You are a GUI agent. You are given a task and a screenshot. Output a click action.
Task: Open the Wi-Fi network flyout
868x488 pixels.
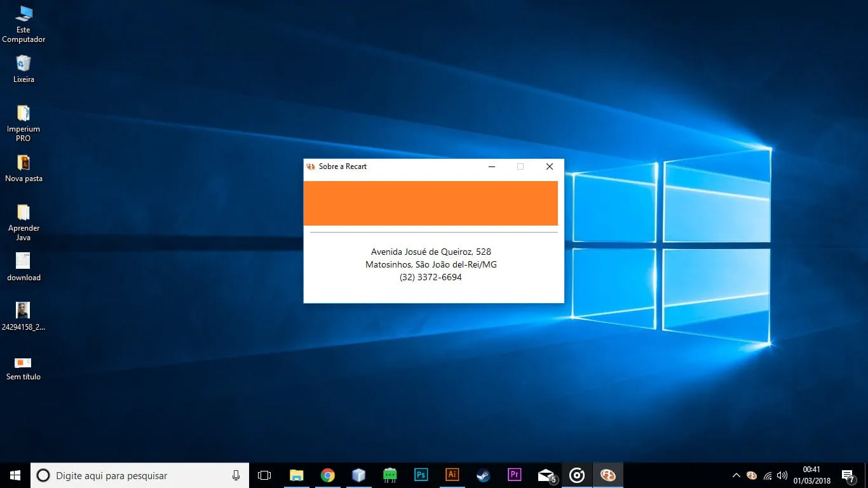768,475
